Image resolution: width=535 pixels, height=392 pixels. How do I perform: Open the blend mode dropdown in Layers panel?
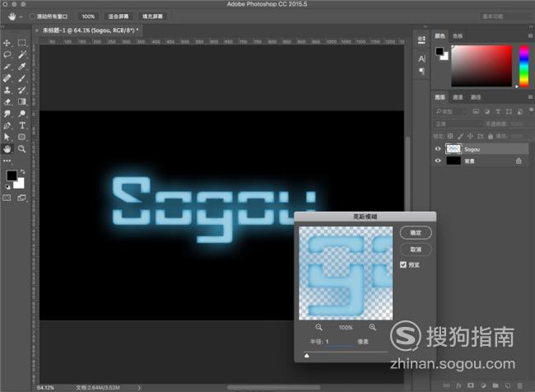coord(457,124)
